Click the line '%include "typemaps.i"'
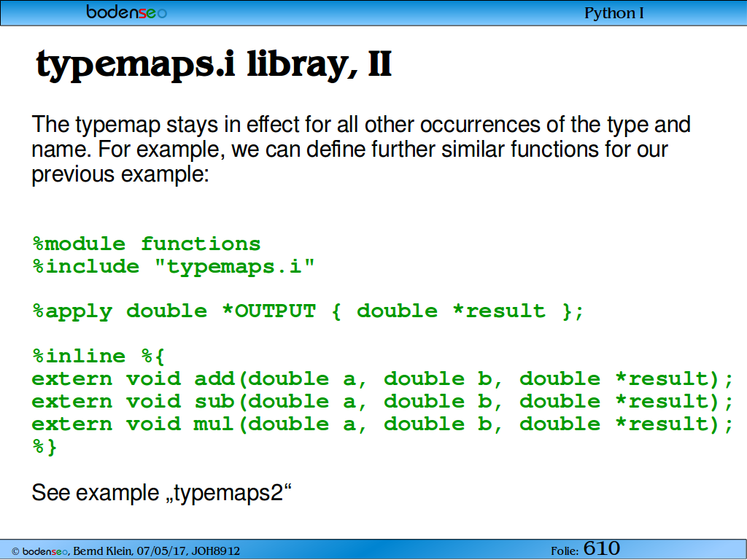 (x=174, y=267)
